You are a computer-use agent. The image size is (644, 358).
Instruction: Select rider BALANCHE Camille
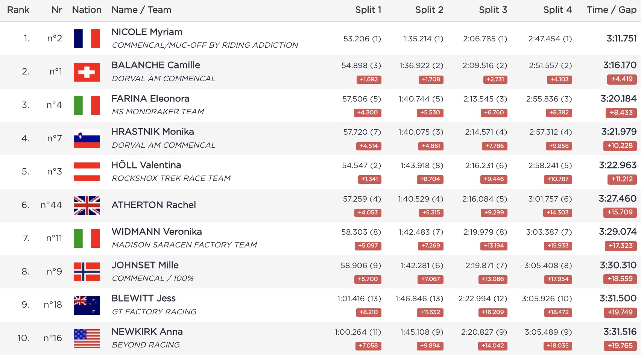click(x=156, y=65)
